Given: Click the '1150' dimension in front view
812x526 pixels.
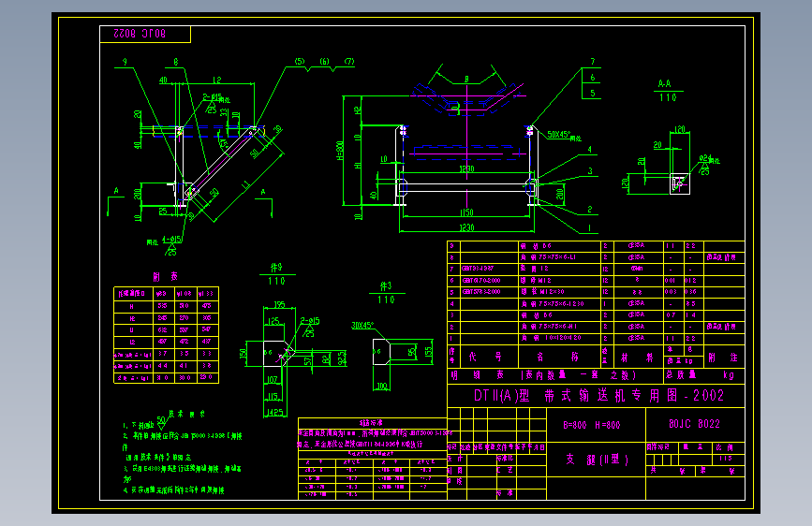Looking at the screenshot, I should (466, 212).
